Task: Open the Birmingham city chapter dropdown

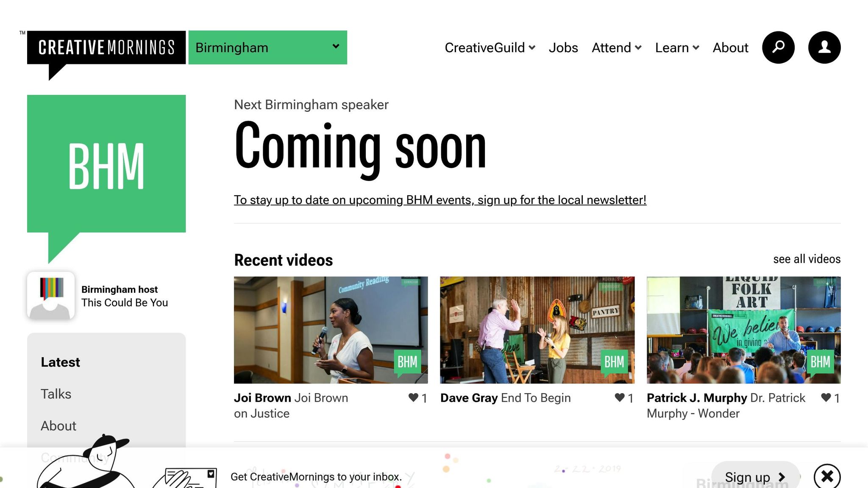Action: [x=268, y=47]
